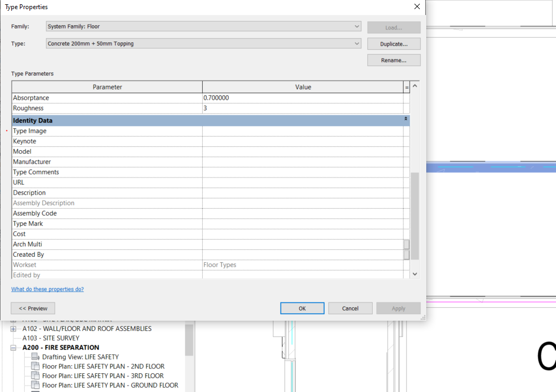Collapse the Identity Data parameter group
Viewport: 556px width, 392px height.
(x=405, y=120)
